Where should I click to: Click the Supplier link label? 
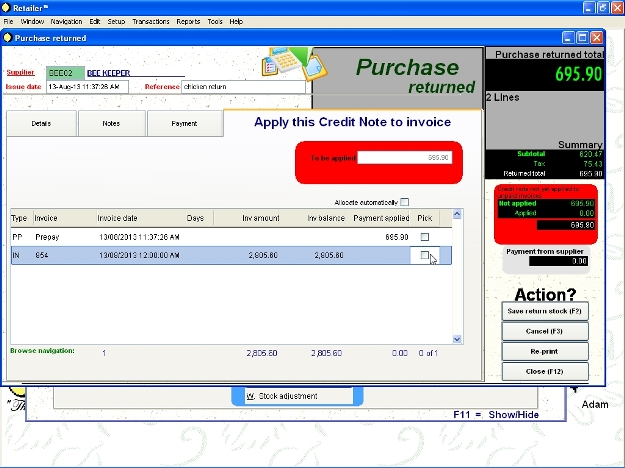pyautogui.click(x=21, y=73)
